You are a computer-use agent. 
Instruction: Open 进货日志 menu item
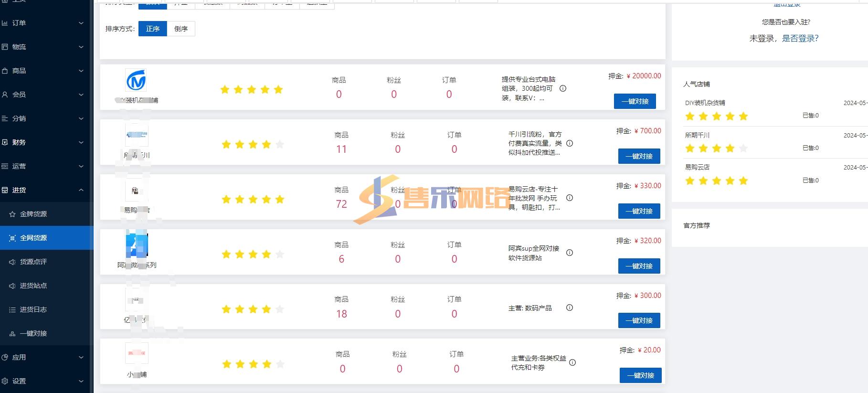pyautogui.click(x=33, y=309)
